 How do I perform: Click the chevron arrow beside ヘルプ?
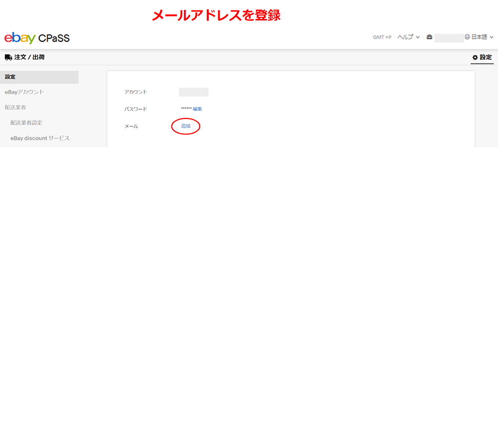coord(417,37)
